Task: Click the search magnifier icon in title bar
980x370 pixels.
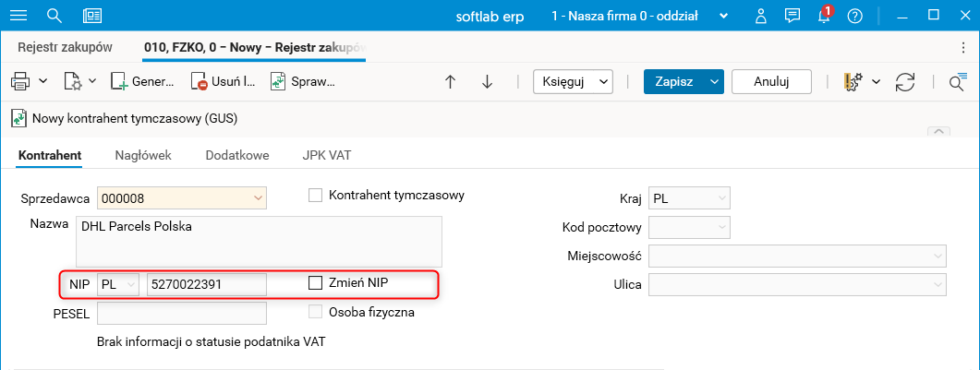Action: tap(54, 16)
